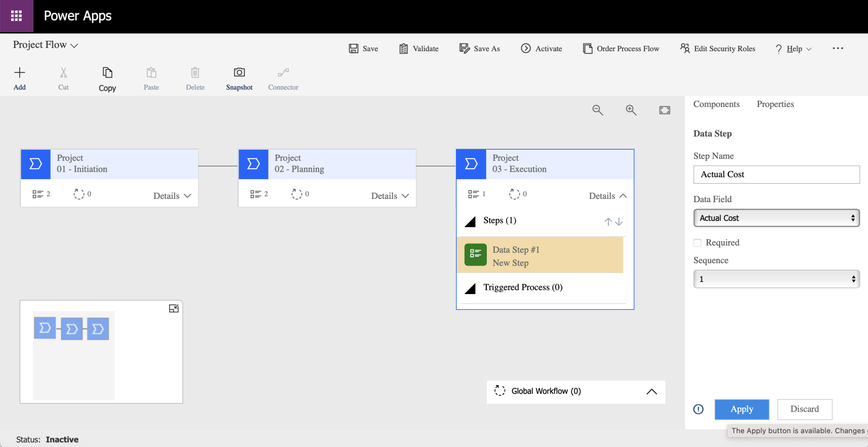This screenshot has height=447, width=868.
Task: Check the Required checkbox
Action: (697, 243)
